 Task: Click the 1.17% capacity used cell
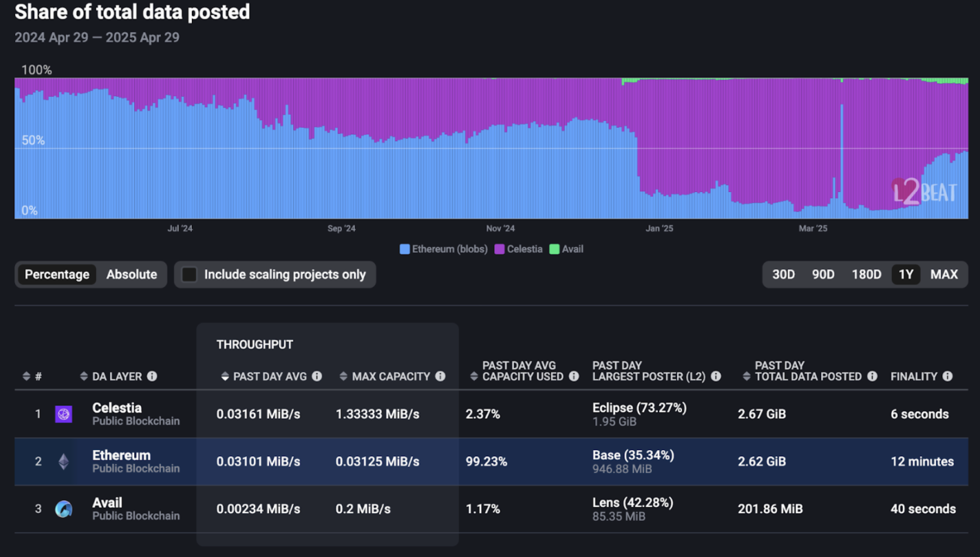coord(483,509)
